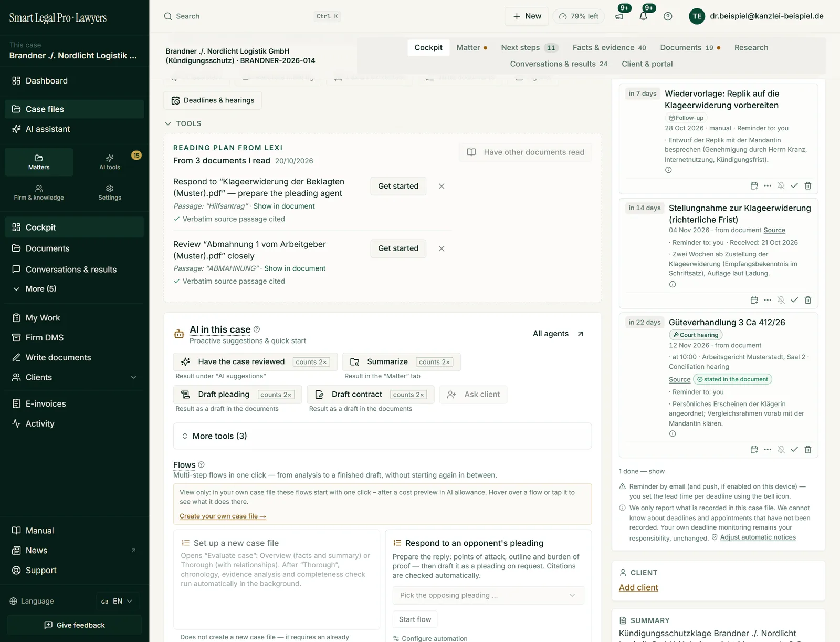Image resolution: width=840 pixels, height=642 pixels.
Task: Open Firm & knowledge section
Action: pos(39,192)
